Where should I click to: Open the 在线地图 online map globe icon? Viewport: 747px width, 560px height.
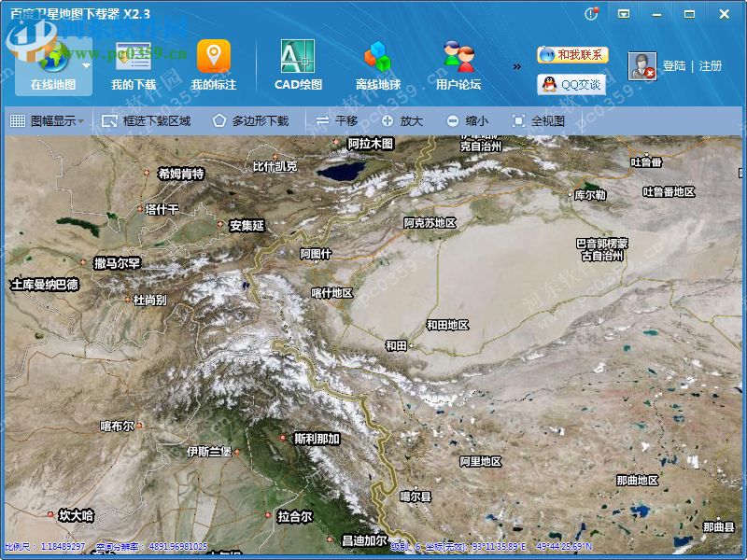(x=54, y=57)
